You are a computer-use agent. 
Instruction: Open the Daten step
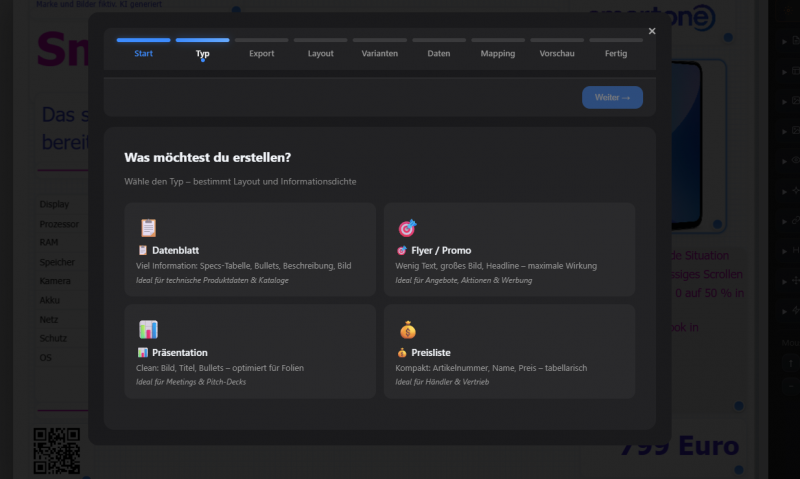click(439, 53)
